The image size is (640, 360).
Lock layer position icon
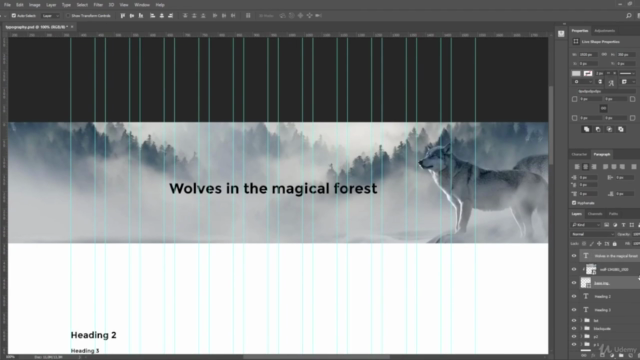(x=599, y=244)
